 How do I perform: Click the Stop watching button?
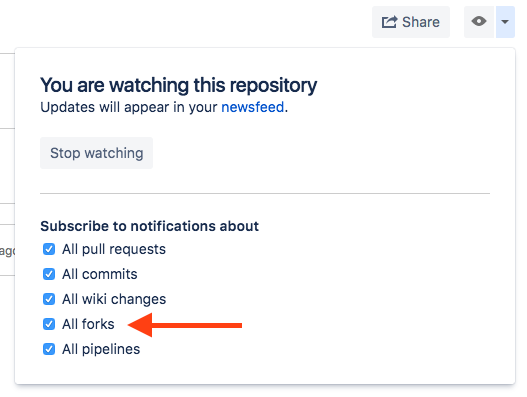96,153
